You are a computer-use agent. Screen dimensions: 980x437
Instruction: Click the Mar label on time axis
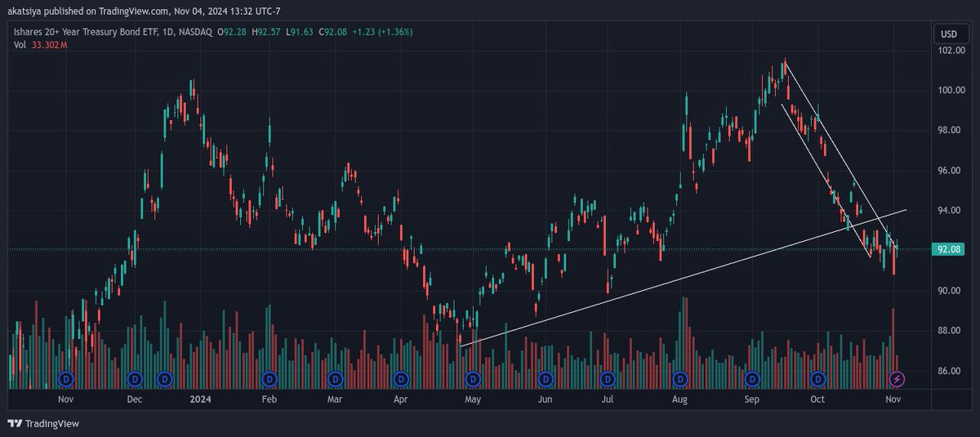(x=334, y=399)
